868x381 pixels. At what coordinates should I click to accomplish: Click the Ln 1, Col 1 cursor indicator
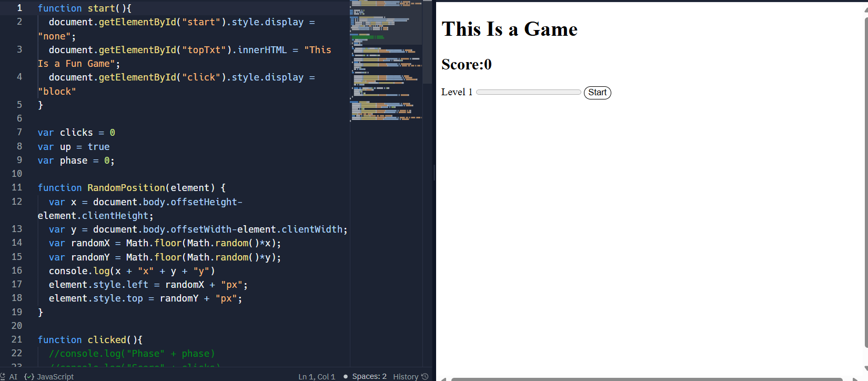click(317, 377)
